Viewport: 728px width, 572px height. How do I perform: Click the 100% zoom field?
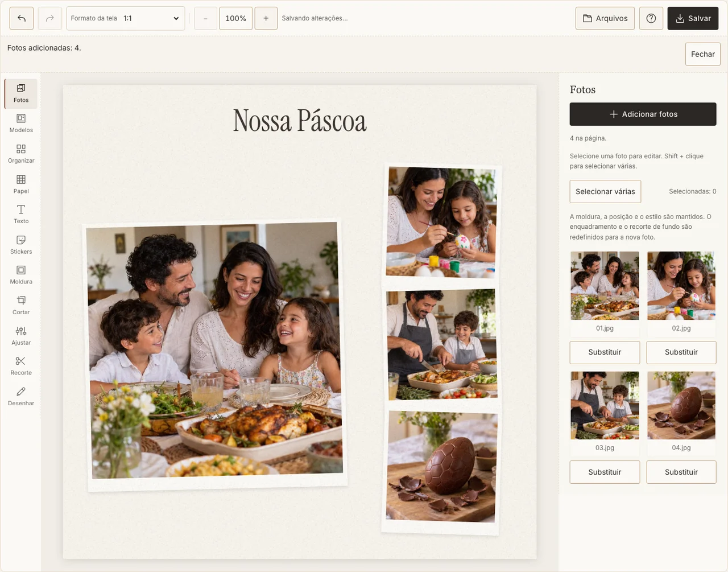[236, 18]
